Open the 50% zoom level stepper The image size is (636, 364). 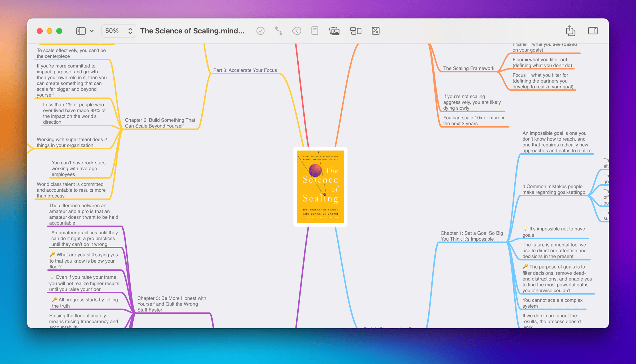pyautogui.click(x=118, y=31)
